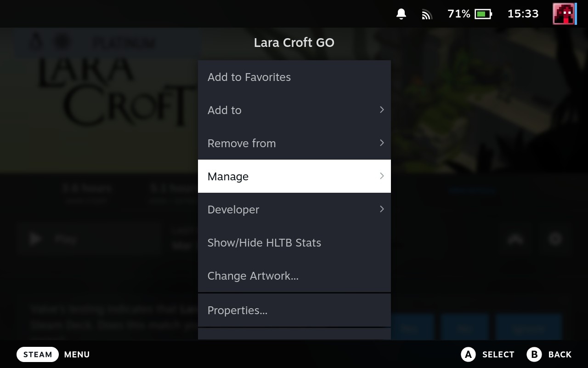
Task: Click the A Select button glyph
Action: (x=468, y=354)
